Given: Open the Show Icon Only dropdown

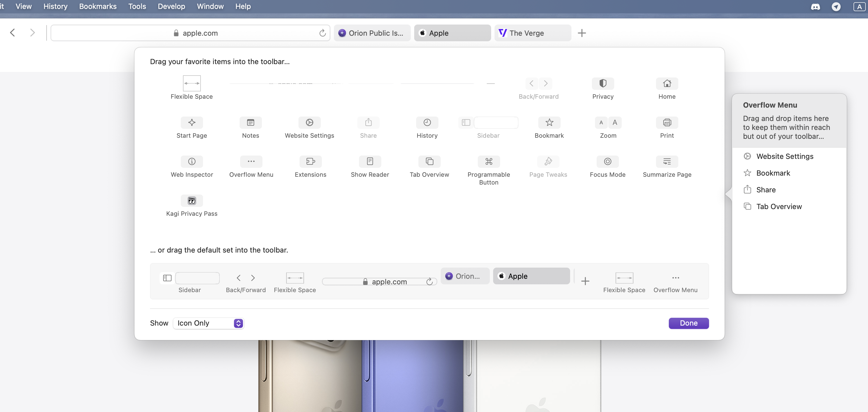Looking at the screenshot, I should click(x=208, y=323).
